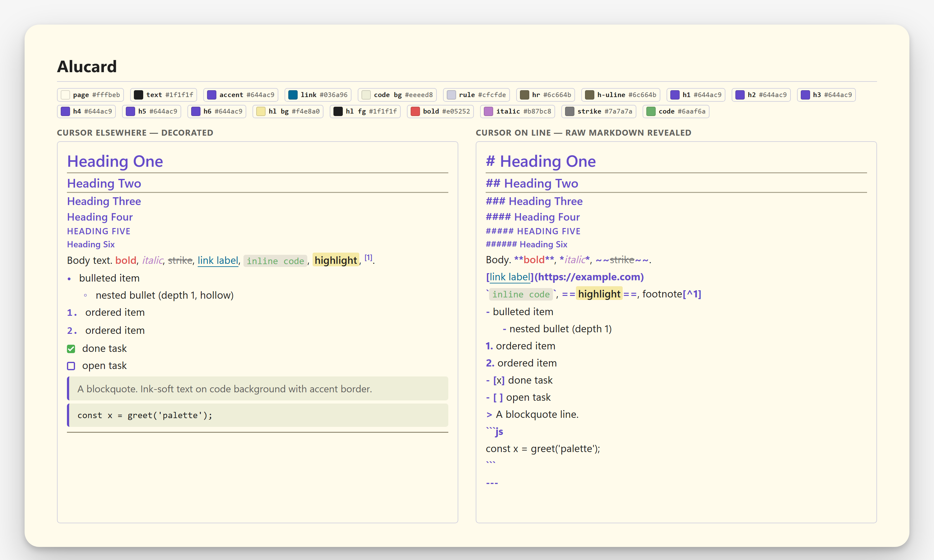Select the h6 #644ac9 swatch chip
The image size is (934, 560).
(x=217, y=111)
